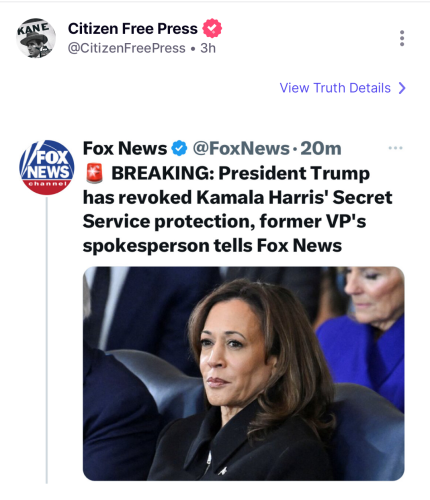Click the Fox News display name
This screenshot has height=500, width=430.
click(125, 148)
